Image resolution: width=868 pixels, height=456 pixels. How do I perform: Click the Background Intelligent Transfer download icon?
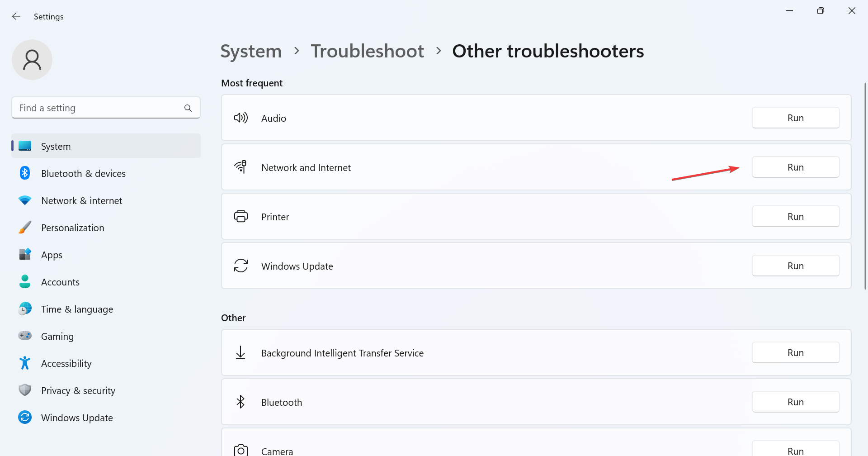[x=241, y=353]
